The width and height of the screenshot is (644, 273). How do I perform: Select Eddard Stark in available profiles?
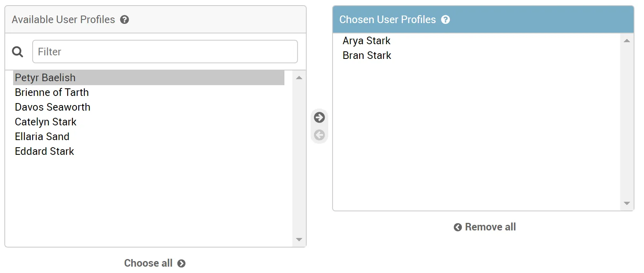[x=45, y=151]
